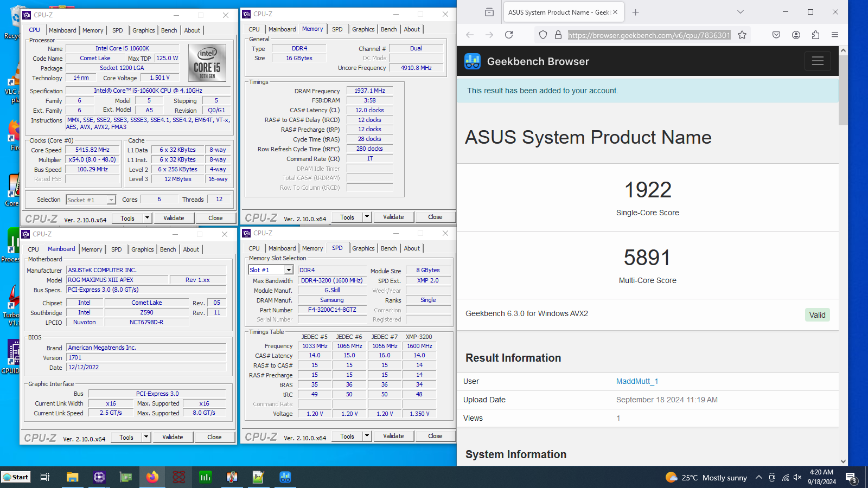Viewport: 868px width, 488px height.
Task: Expand Tools arrow in Memory tab window
Action: [367, 217]
